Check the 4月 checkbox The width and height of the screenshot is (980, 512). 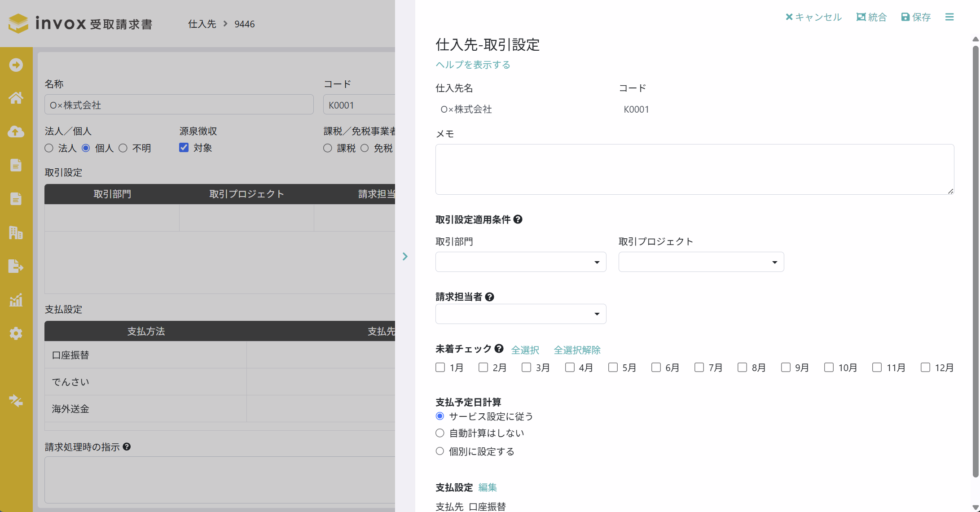point(570,368)
